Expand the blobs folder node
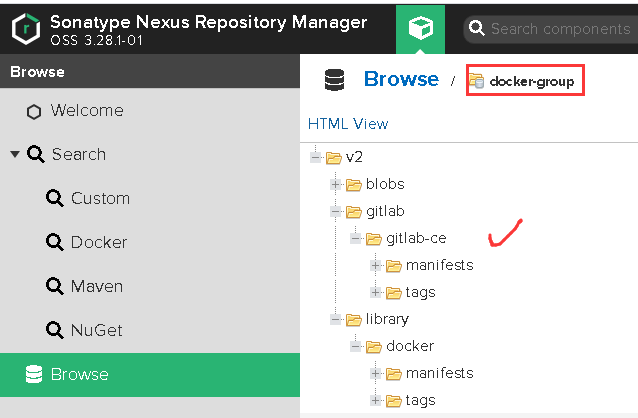The image size is (638, 418). pos(336,184)
